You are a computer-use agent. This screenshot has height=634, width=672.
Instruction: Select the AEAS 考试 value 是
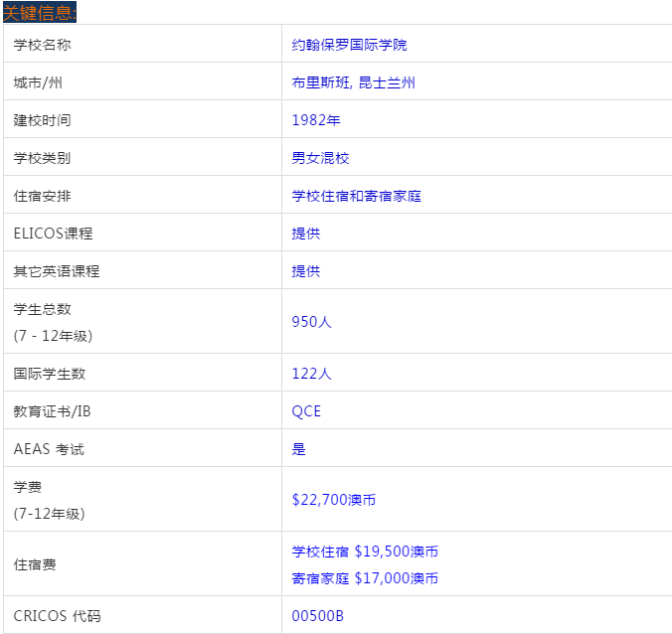tap(298, 449)
